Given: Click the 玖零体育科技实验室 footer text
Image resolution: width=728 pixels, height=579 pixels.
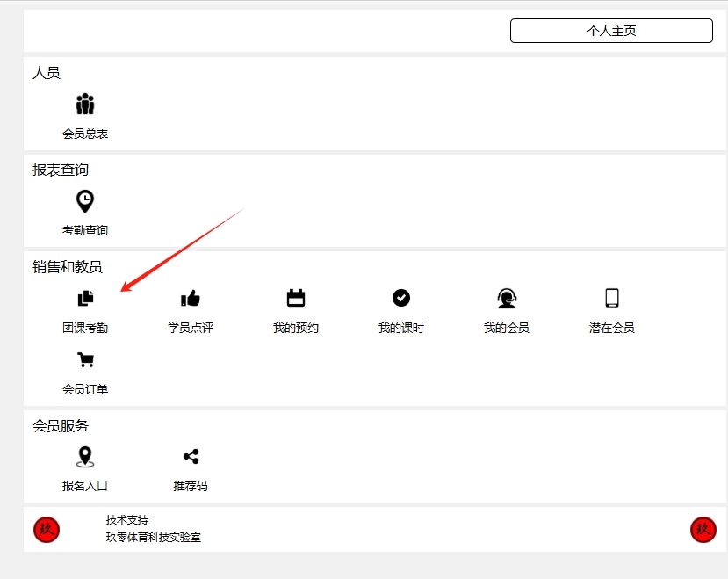Looking at the screenshot, I should pyautogui.click(x=154, y=538).
